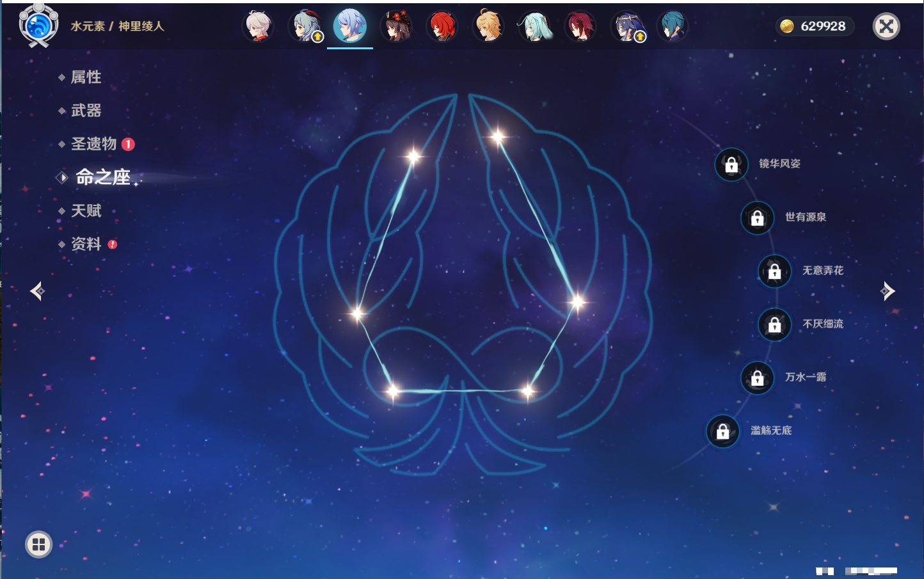Select the blue-haired character portrait with red horns

point(306,27)
